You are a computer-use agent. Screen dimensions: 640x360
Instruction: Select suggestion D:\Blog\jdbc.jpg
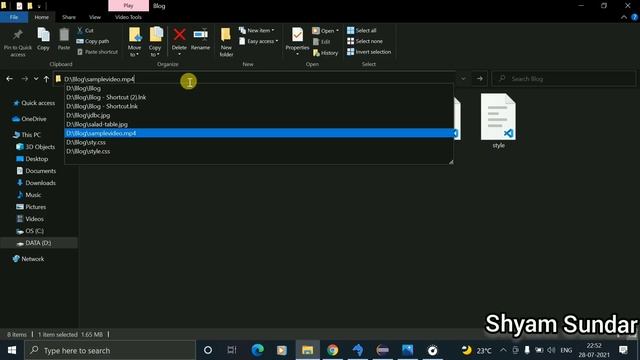259,115
